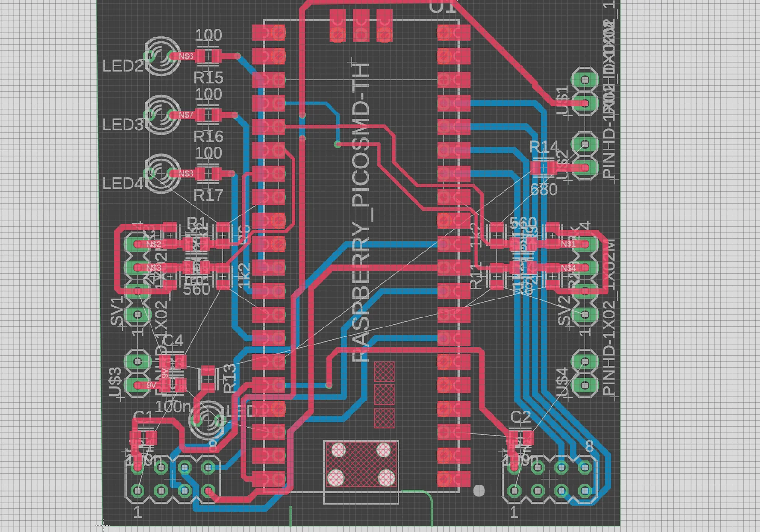Viewport: 760px width, 532px height.
Task: Click the LED2 component footprint circle
Action: (x=161, y=56)
